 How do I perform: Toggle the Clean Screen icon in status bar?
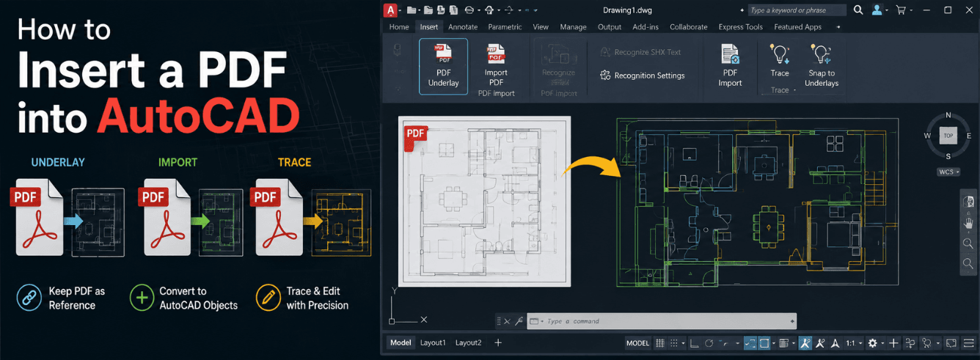tap(951, 343)
